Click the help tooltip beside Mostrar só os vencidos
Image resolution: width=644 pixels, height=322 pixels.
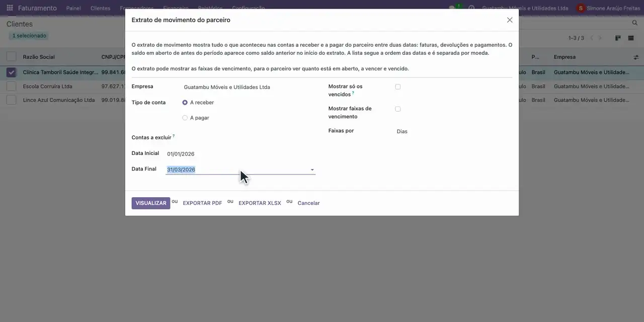pyautogui.click(x=353, y=93)
